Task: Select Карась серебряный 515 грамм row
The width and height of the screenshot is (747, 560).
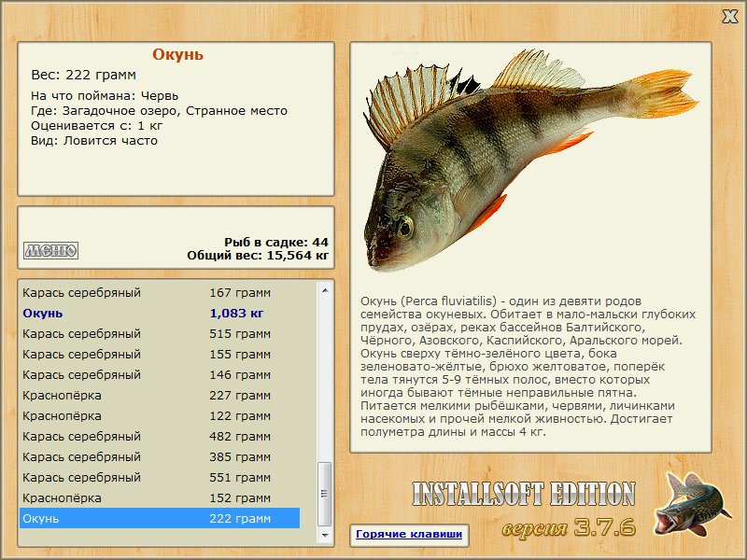Action: coord(160,334)
